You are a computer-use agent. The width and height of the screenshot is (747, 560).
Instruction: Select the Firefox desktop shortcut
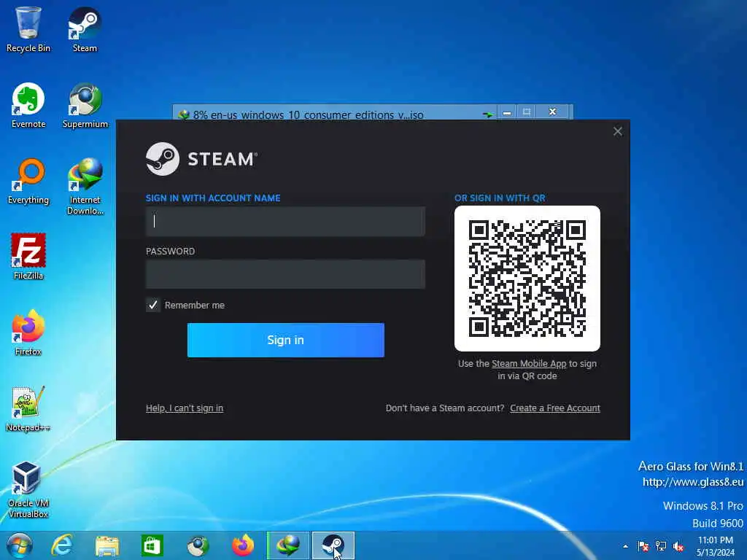point(28,332)
